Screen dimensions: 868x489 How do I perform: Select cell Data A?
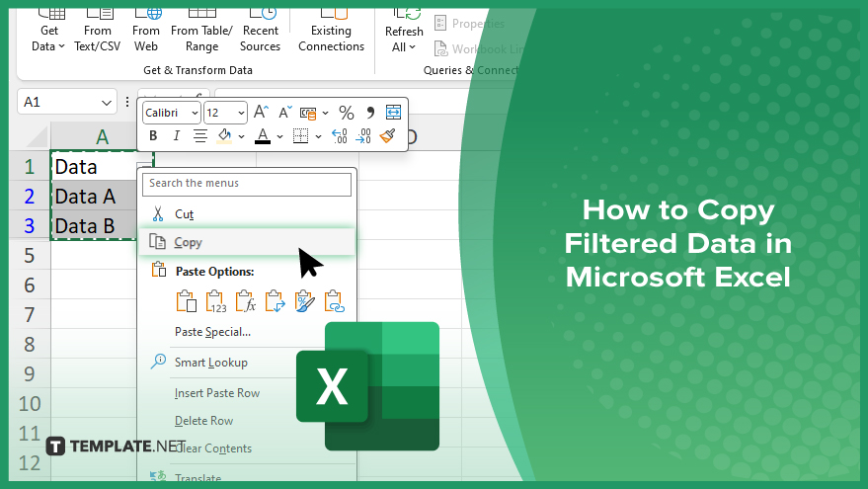tap(94, 196)
